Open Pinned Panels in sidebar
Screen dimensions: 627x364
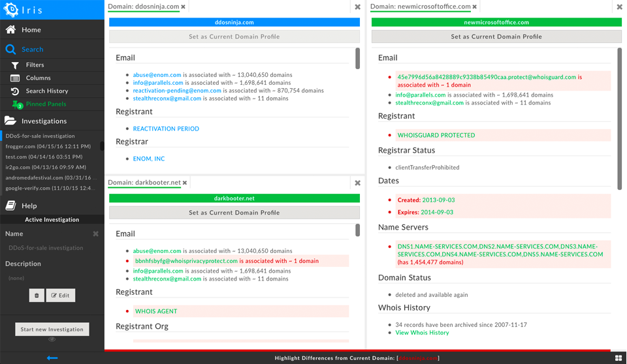click(x=46, y=104)
